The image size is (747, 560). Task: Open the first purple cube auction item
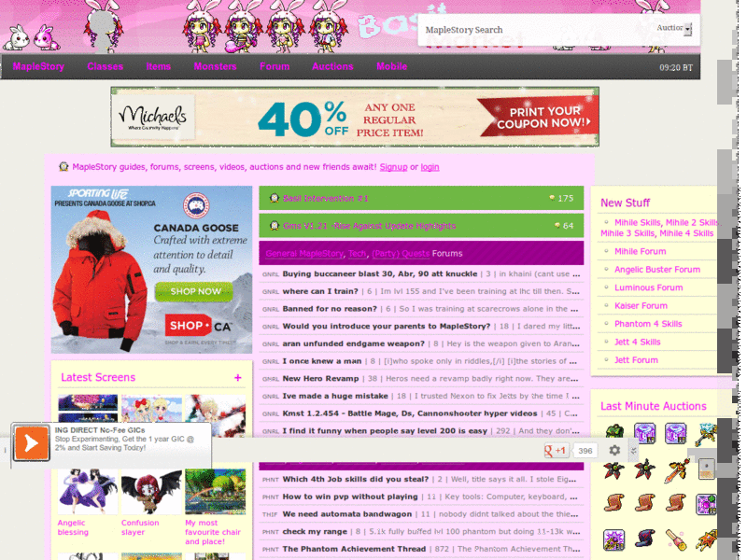tap(644, 433)
